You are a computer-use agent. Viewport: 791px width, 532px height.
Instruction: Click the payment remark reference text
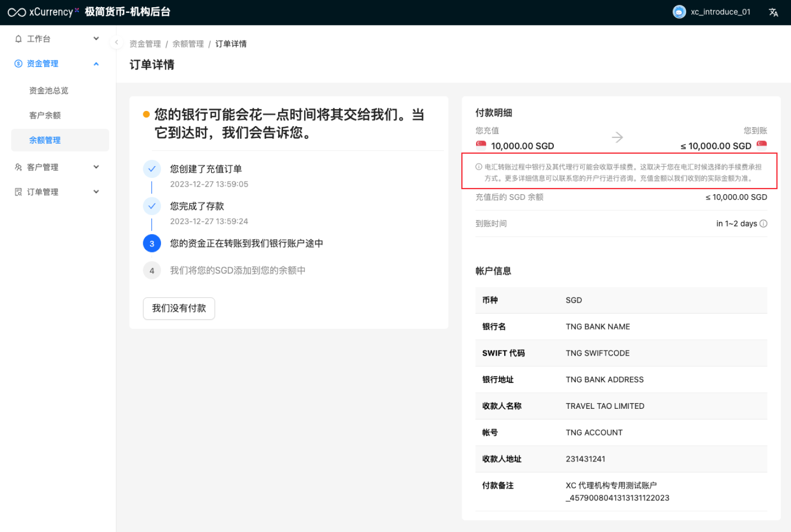pyautogui.click(x=618, y=492)
